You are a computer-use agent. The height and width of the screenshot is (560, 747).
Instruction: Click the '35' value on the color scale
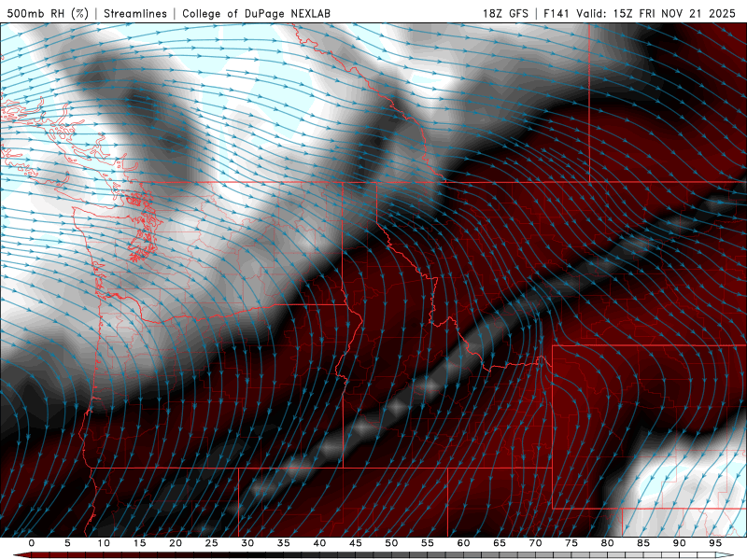284,543
